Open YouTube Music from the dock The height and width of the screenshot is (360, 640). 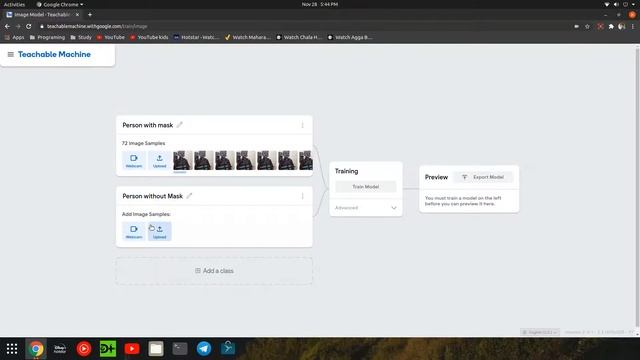(84, 349)
